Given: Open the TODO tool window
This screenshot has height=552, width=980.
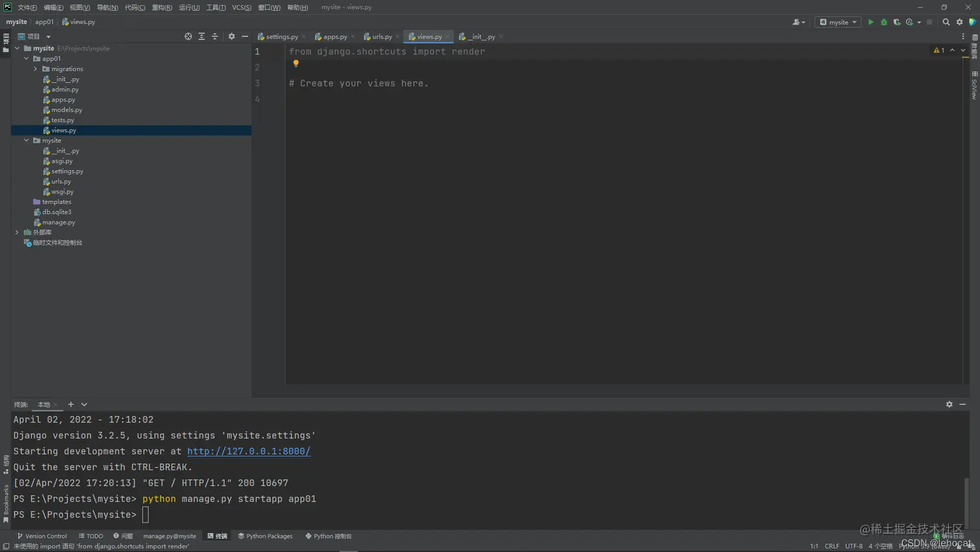Looking at the screenshot, I should point(91,536).
